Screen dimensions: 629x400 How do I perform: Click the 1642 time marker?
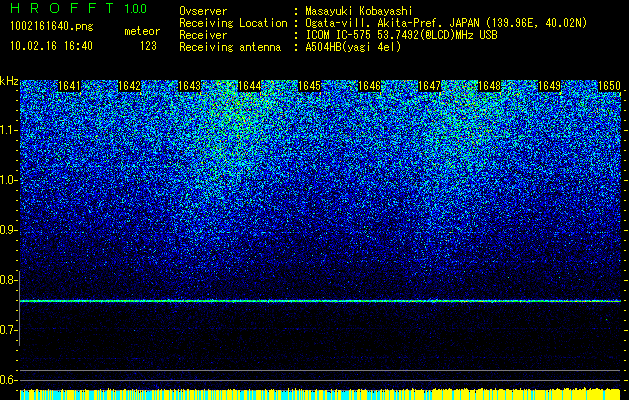(130, 86)
